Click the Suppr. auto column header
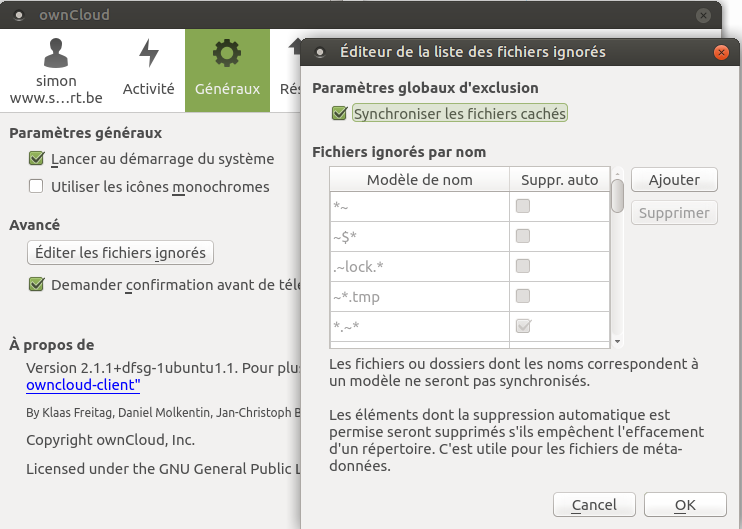742x529 pixels. 559,179
